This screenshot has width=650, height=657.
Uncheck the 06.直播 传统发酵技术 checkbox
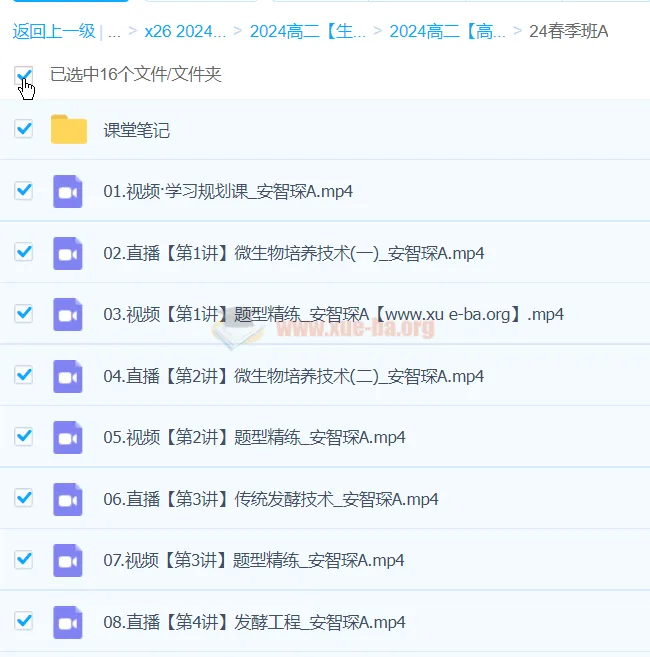(x=24, y=498)
